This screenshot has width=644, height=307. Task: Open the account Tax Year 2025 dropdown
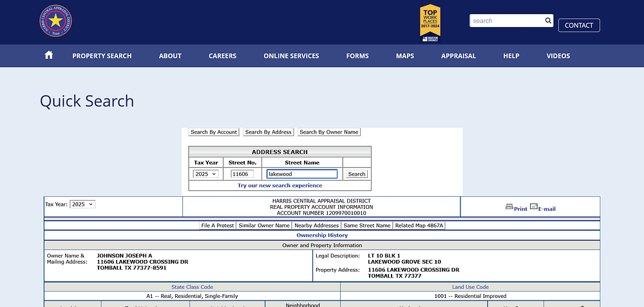pyautogui.click(x=82, y=204)
